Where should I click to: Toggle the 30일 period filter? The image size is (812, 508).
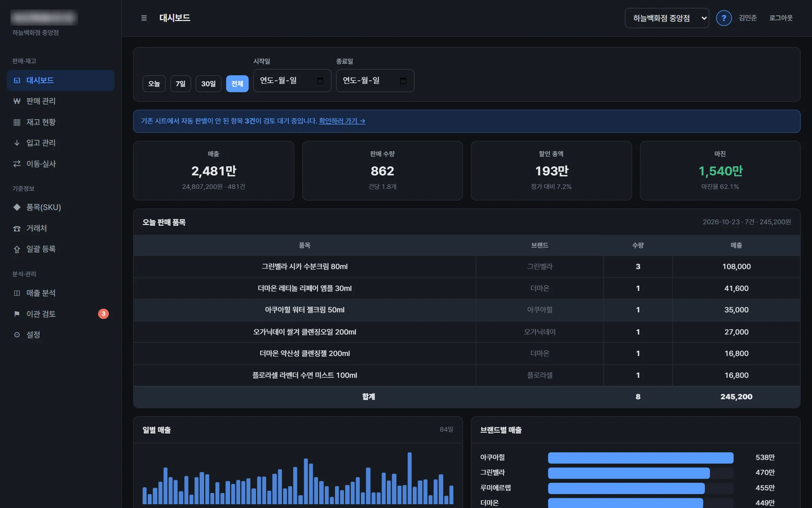pyautogui.click(x=209, y=84)
